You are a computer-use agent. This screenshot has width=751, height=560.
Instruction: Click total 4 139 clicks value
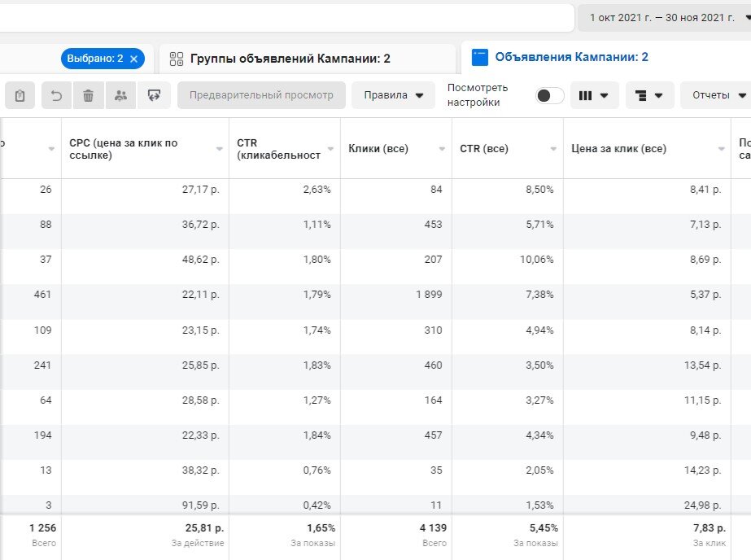433,528
